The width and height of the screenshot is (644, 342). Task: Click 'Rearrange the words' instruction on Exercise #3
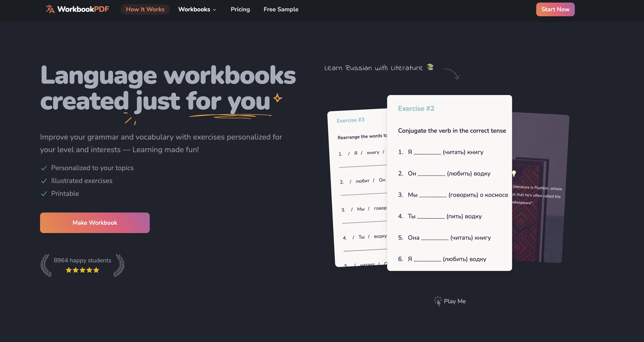point(362,136)
